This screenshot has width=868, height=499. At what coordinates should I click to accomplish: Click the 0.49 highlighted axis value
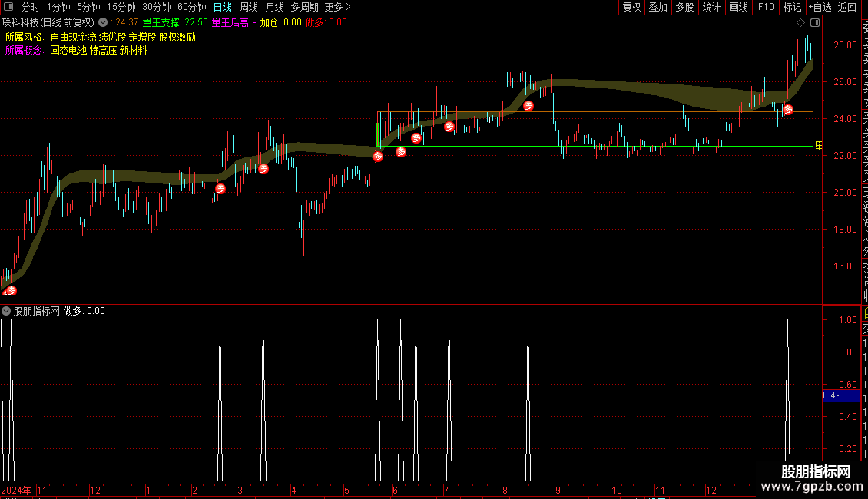tap(841, 395)
